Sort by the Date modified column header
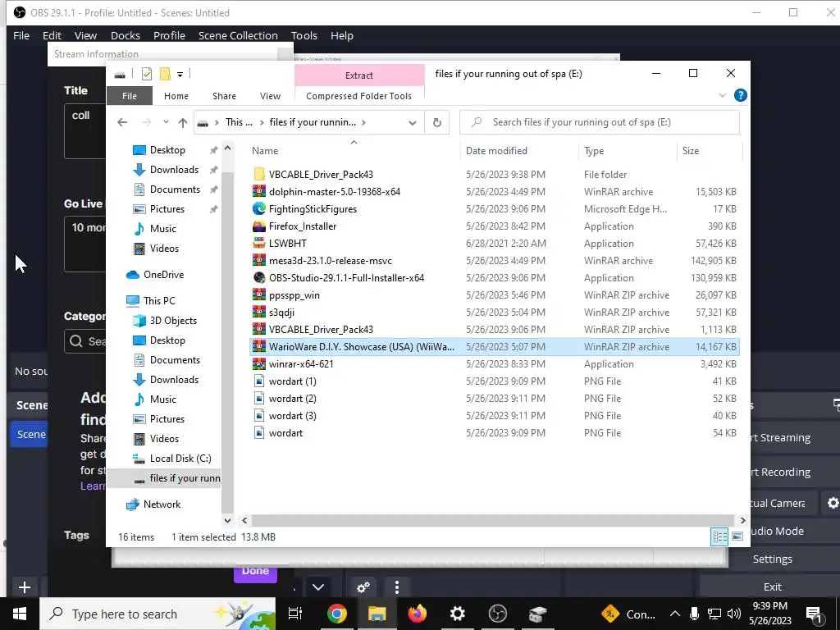This screenshot has width=840, height=630. pyautogui.click(x=496, y=151)
